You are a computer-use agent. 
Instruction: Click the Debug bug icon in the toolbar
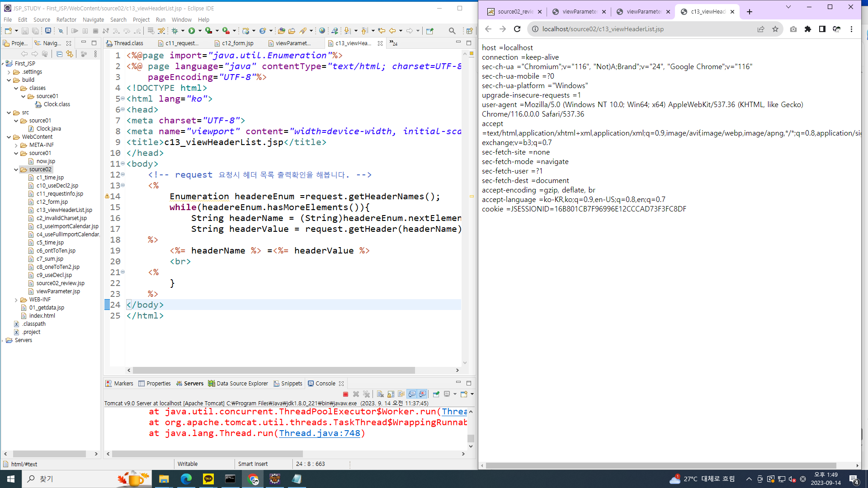click(x=175, y=31)
